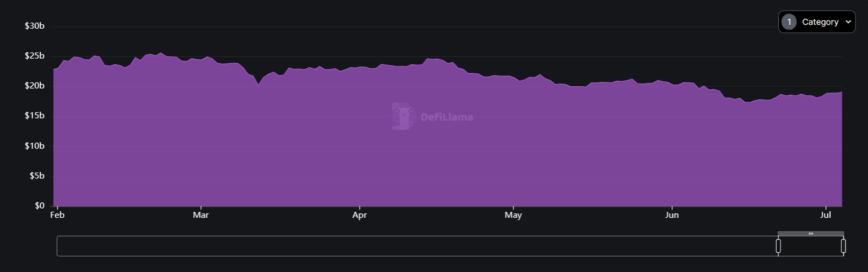The width and height of the screenshot is (868, 272).
Task: Click the $20b y-axis label
Action: (34, 86)
